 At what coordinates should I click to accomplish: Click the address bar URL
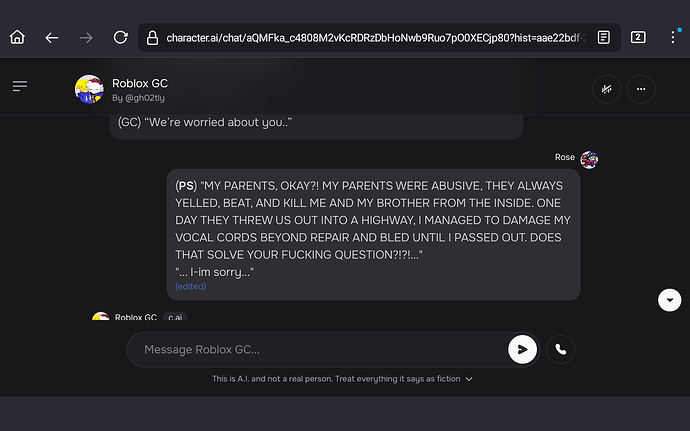point(376,38)
